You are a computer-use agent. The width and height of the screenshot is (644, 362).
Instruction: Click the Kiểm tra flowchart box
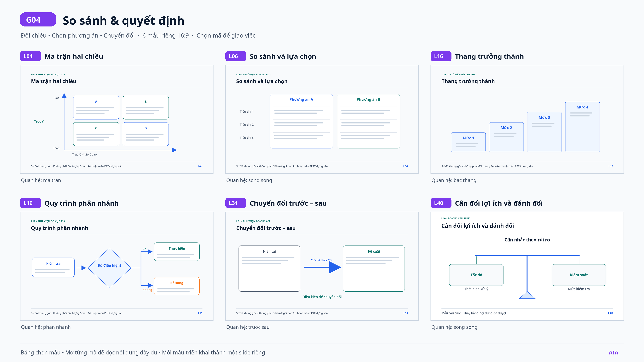click(x=53, y=267)
